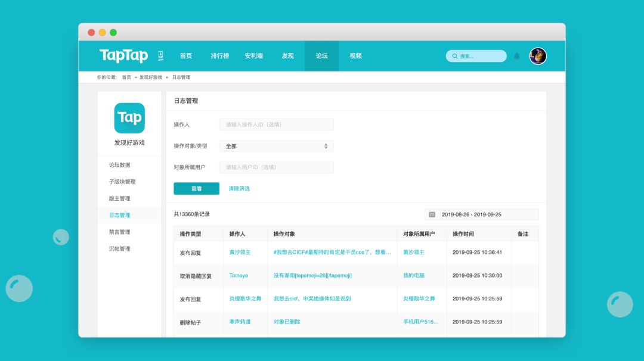Open 论坛数据 from the sidebar
This screenshot has height=361, width=644.
119,165
